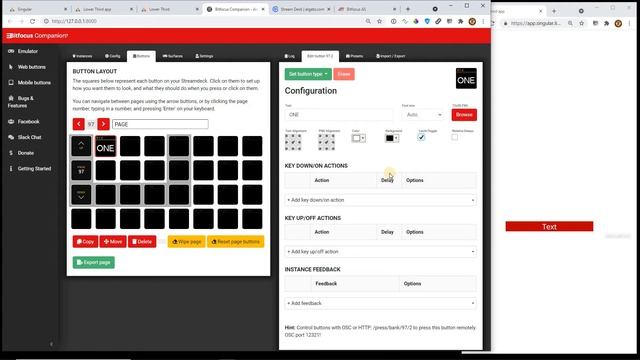The height and width of the screenshot is (360, 640).
Task: Switch to the Log tab
Action: click(290, 56)
